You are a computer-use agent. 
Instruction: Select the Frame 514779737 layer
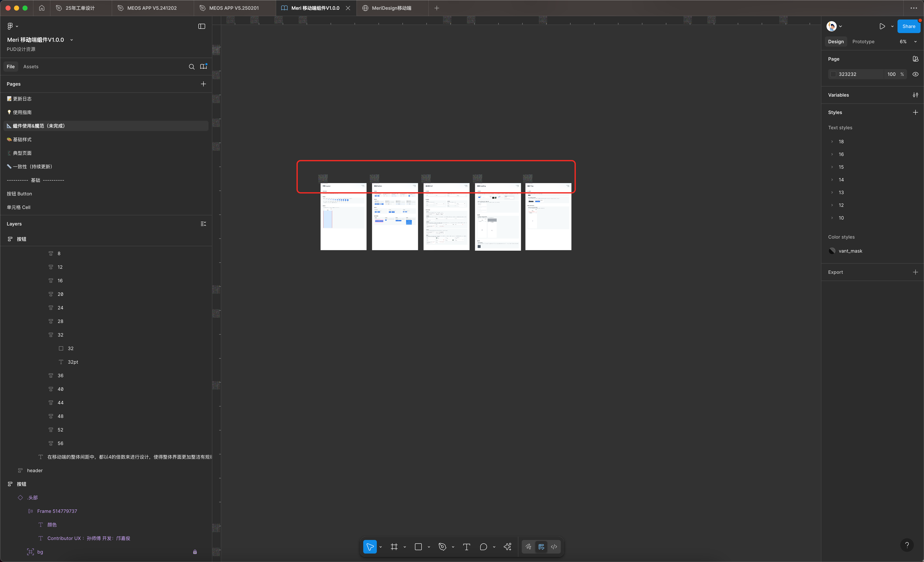(x=57, y=511)
